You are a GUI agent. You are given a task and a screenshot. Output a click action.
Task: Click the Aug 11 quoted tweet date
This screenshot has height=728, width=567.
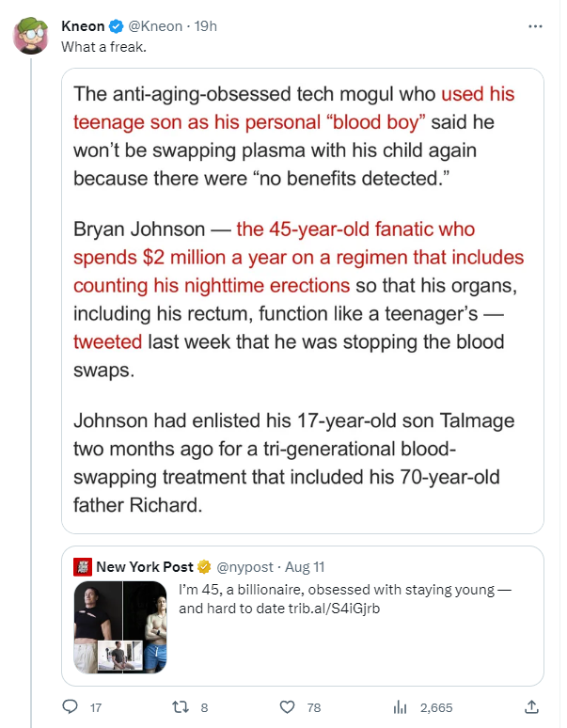[306, 566]
